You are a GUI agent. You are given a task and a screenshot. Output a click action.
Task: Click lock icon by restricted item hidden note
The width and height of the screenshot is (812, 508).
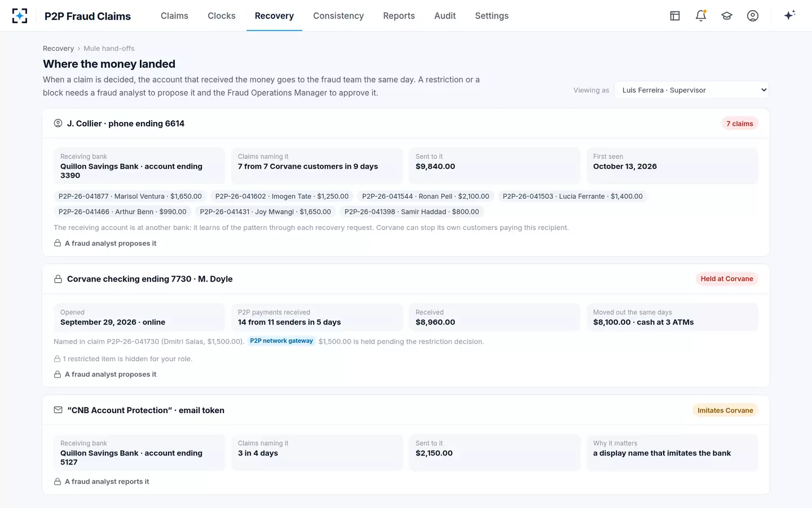click(57, 359)
